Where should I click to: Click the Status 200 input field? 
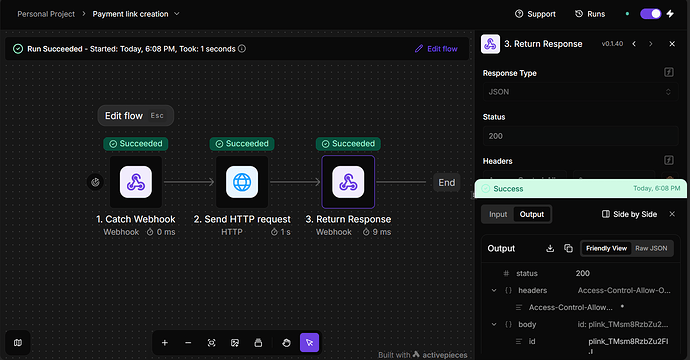(580, 136)
